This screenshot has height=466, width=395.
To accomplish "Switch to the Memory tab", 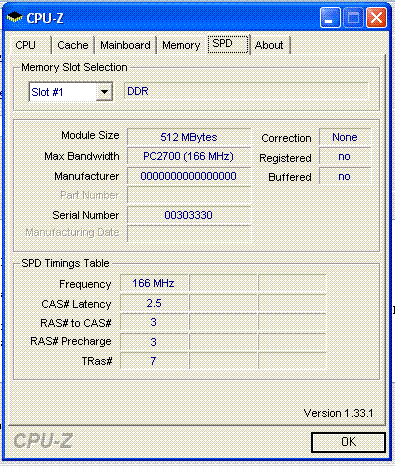I will [181, 45].
